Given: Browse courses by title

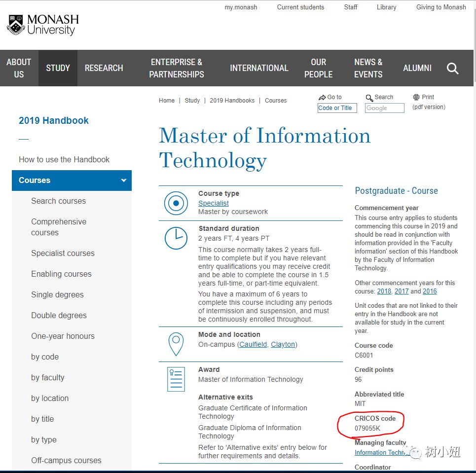Looking at the screenshot, I should pos(42,419).
